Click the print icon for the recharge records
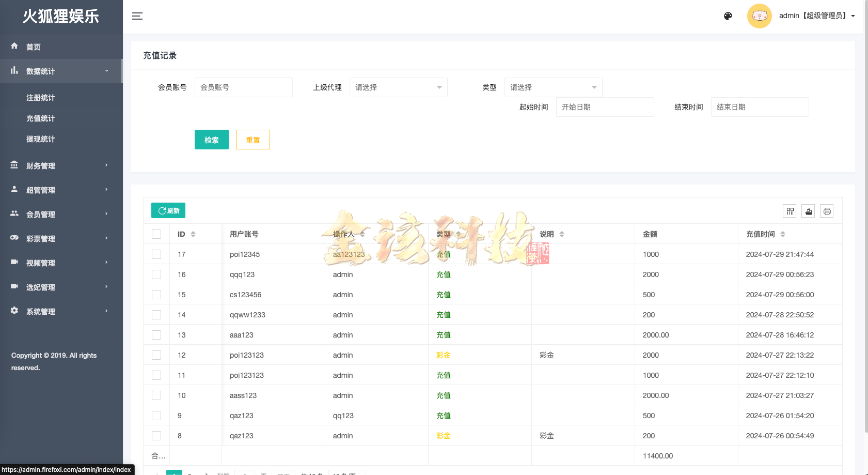 (827, 211)
